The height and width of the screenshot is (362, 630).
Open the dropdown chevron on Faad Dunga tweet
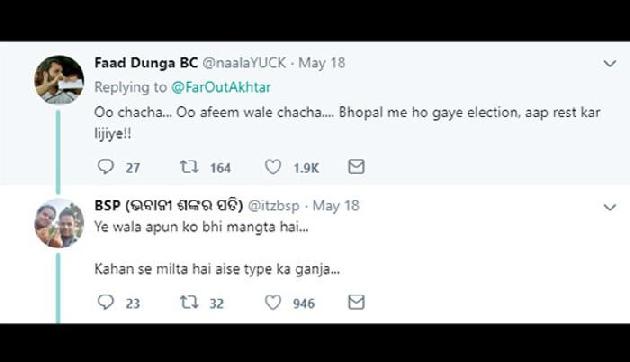[610, 63]
